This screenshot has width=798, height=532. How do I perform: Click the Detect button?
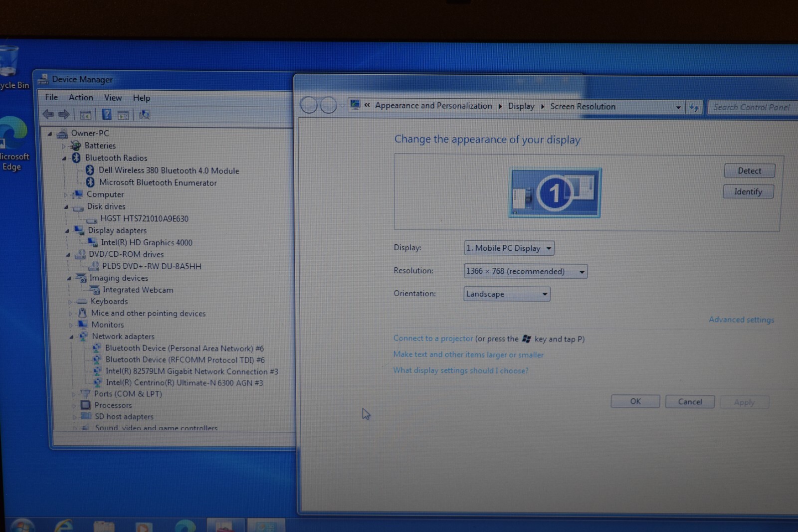[749, 171]
